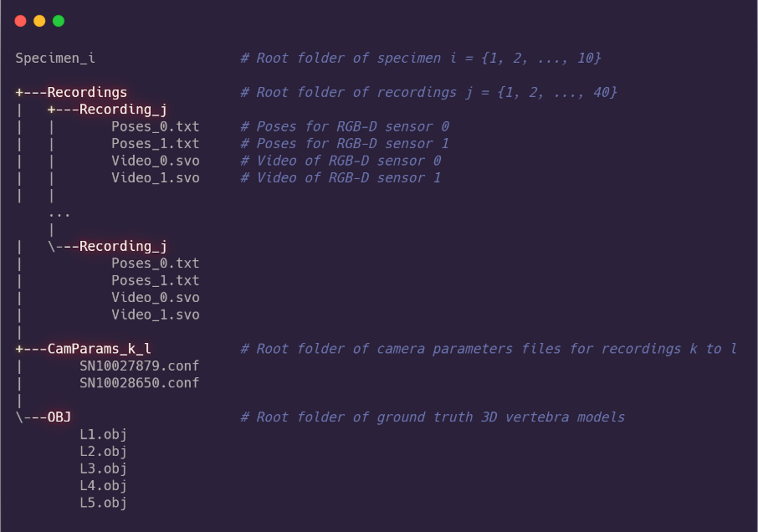The width and height of the screenshot is (758, 532).
Task: Collapse the \---OBJ folder node
Action: (43, 417)
